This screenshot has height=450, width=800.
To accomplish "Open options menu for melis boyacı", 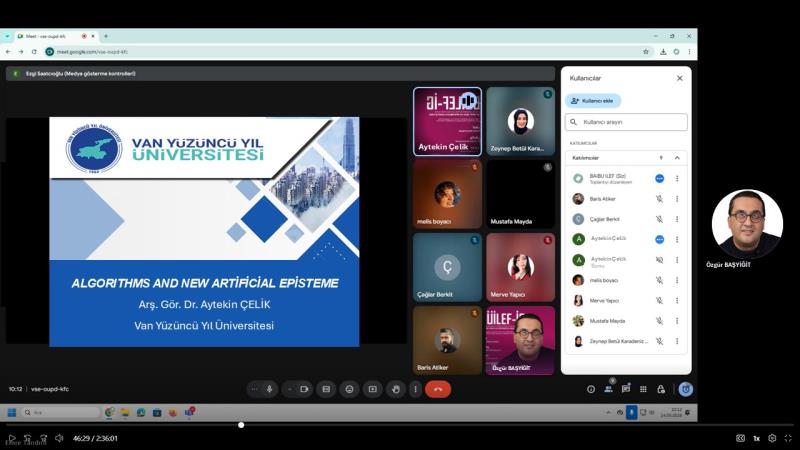I will point(677,280).
